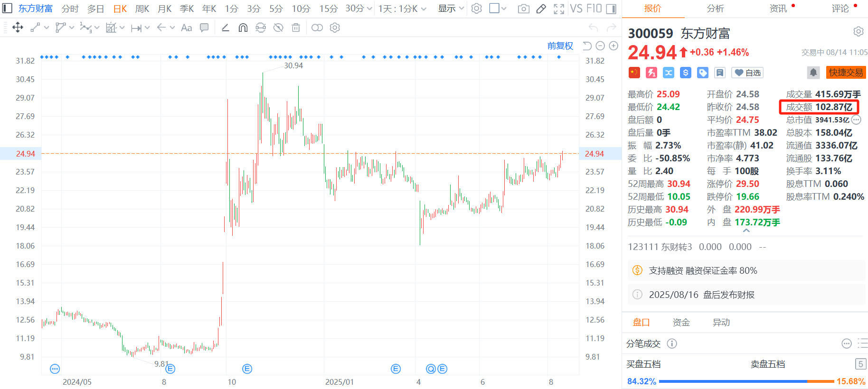
Task: Open stock panel settings gear
Action: (859, 32)
